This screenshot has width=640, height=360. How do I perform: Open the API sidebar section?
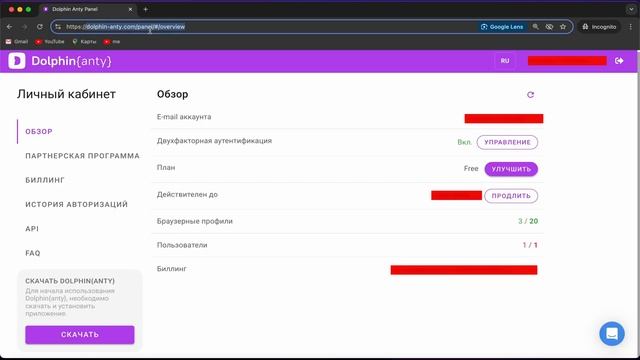pos(32,229)
